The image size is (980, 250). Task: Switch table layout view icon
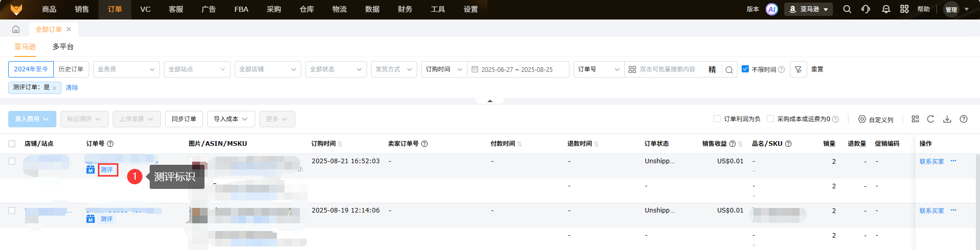point(915,119)
